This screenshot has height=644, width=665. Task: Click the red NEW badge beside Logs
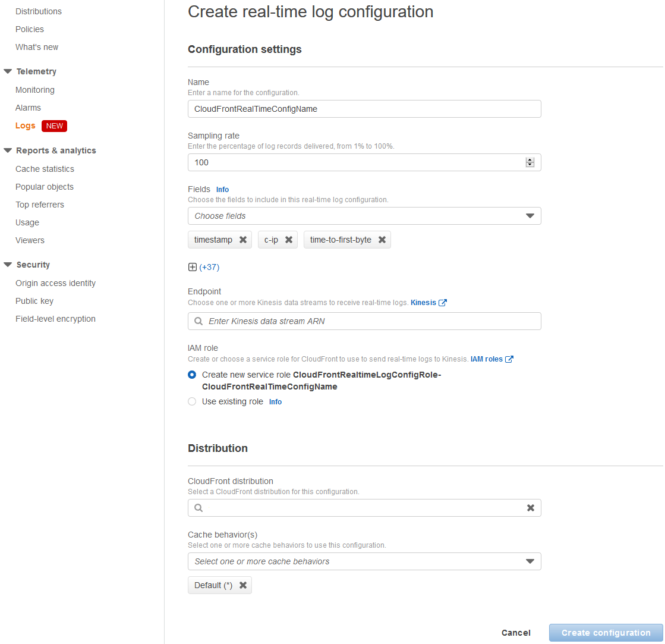(54, 126)
